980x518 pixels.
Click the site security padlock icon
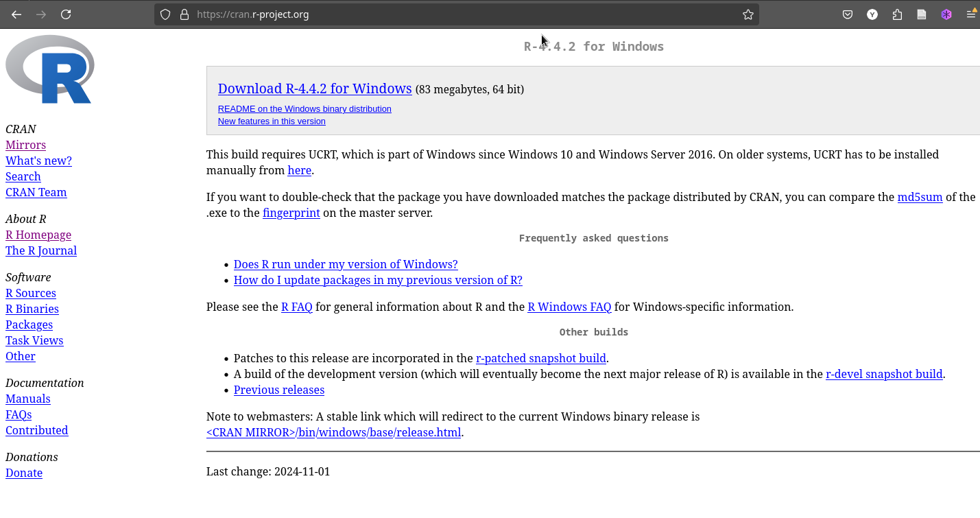click(x=184, y=14)
